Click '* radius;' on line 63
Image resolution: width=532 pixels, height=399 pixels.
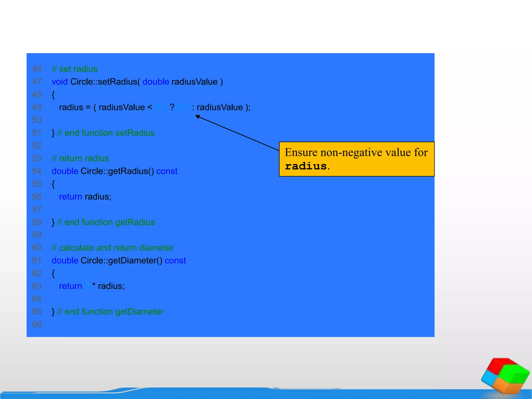click(x=108, y=286)
